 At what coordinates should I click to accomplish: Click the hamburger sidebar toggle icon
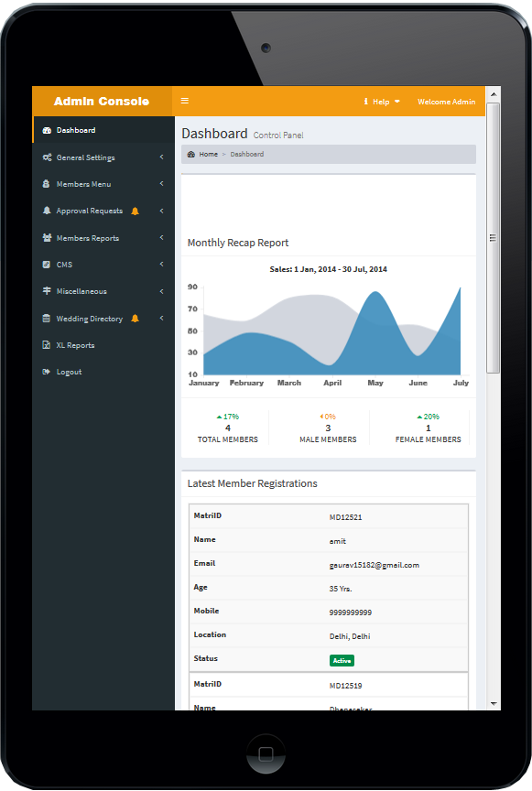click(185, 101)
